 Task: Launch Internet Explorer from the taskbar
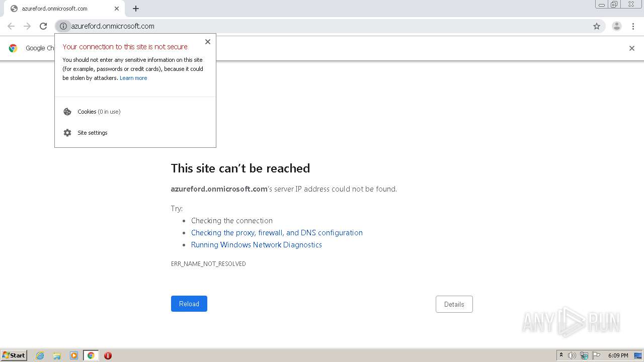(40, 355)
